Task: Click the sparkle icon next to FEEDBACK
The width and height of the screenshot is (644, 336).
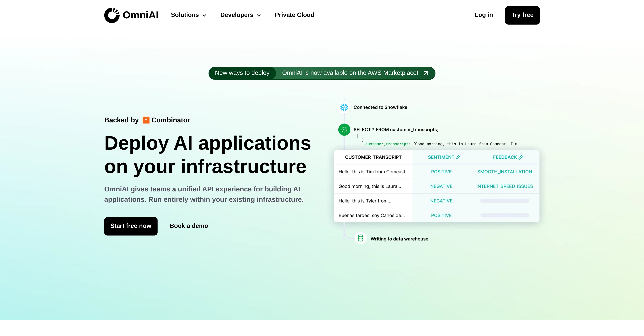Action: click(522, 157)
